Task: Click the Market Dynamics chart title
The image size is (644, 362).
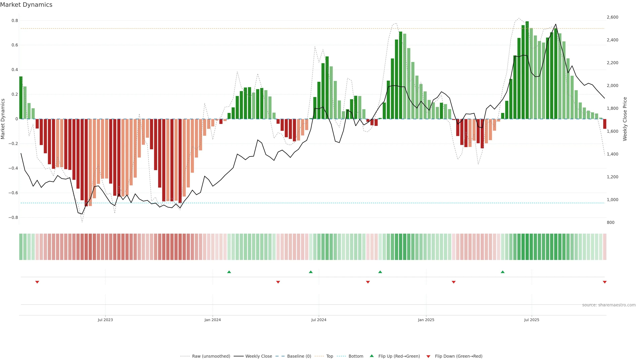Action: (x=26, y=5)
